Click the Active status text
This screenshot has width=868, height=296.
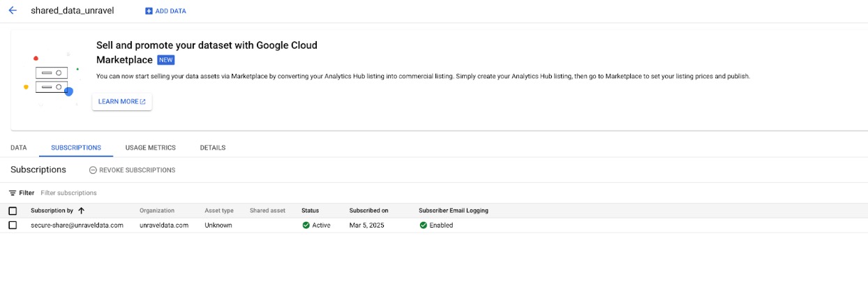(x=322, y=225)
